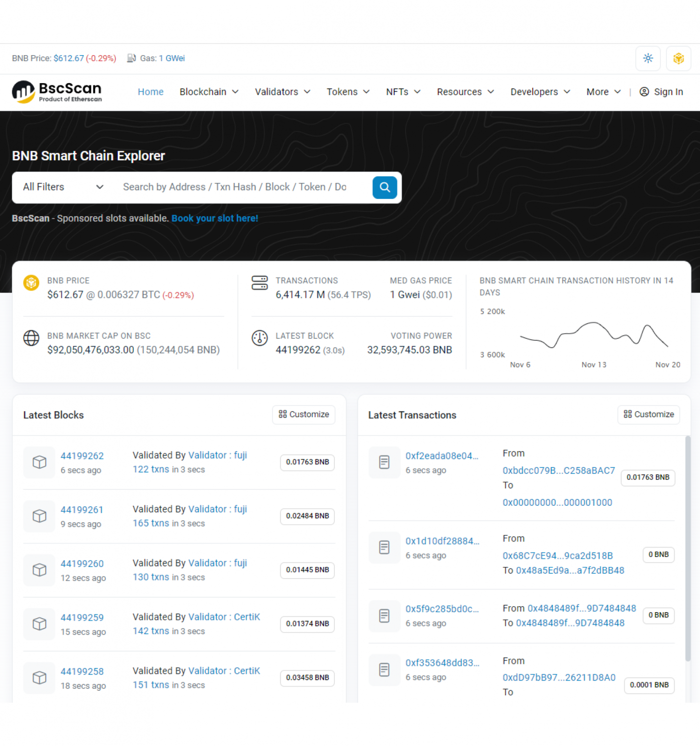Viewport: 700px width, 746px height.
Task: Open block 44199260 link
Action: (82, 563)
